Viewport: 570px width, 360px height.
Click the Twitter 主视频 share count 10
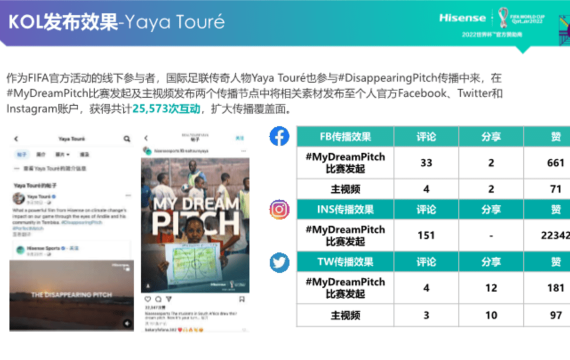click(491, 315)
